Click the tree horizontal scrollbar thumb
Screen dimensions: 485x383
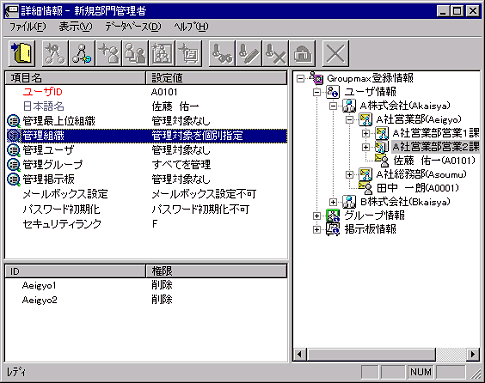371,354
